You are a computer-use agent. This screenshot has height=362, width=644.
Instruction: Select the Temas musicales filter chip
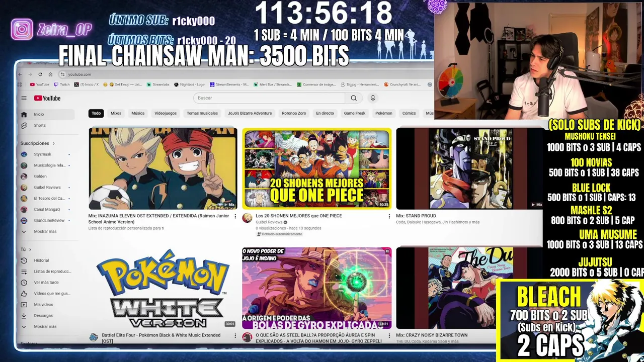click(x=202, y=113)
